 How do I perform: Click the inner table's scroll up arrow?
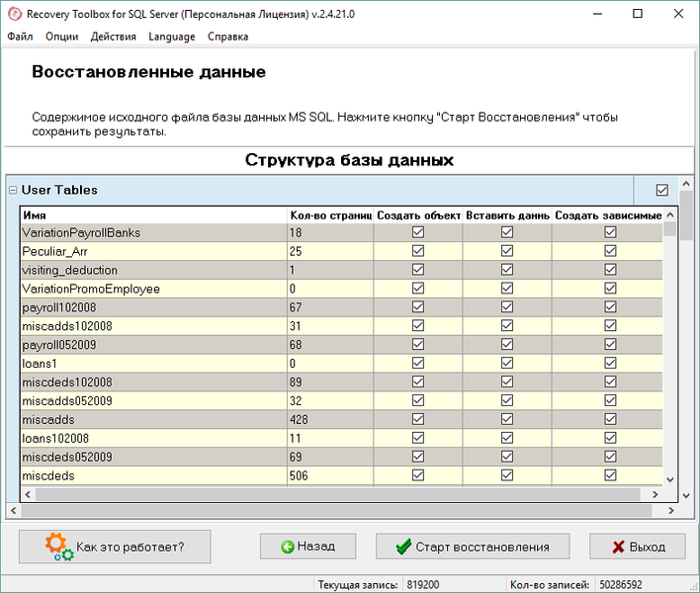click(x=670, y=215)
